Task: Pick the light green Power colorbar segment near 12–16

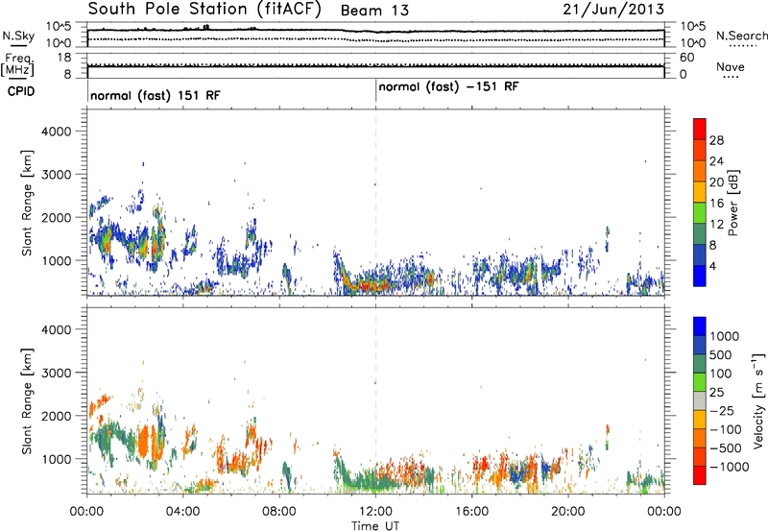Action: click(700, 212)
